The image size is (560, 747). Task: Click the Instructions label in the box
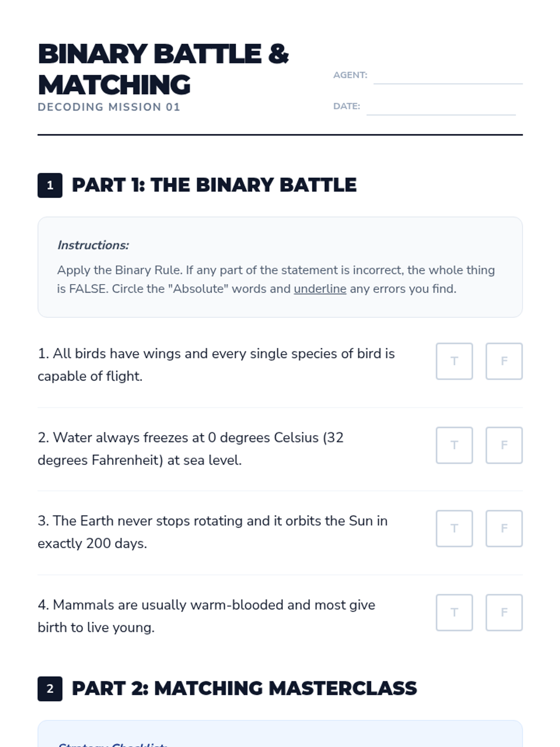(x=93, y=245)
